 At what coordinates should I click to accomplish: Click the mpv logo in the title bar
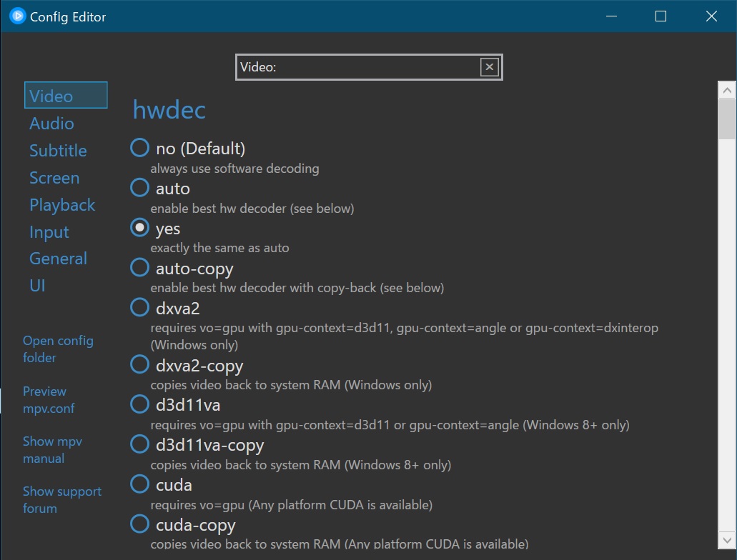(x=18, y=16)
